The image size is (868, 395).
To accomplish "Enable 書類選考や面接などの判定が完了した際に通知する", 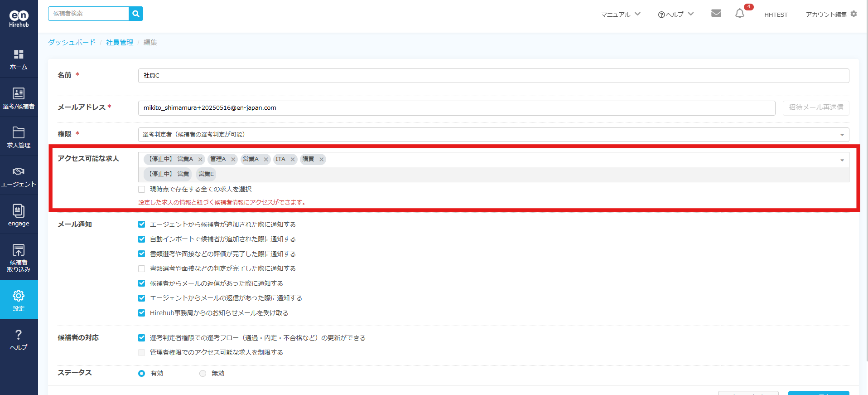I will point(142,268).
